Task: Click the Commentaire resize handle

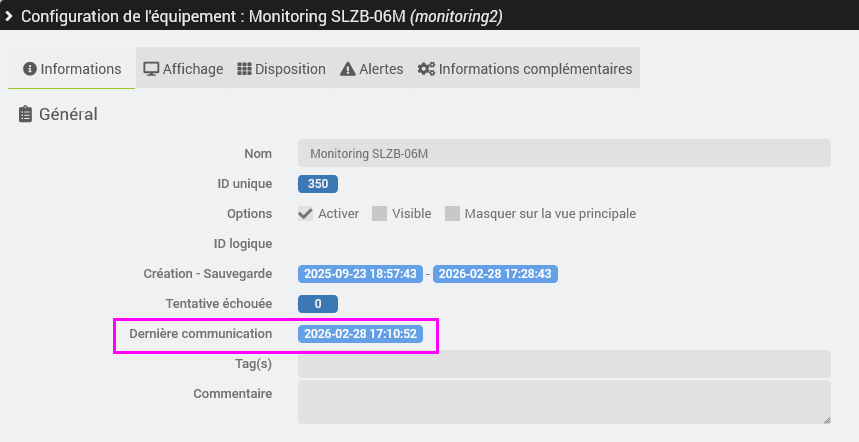Action: [x=826, y=420]
